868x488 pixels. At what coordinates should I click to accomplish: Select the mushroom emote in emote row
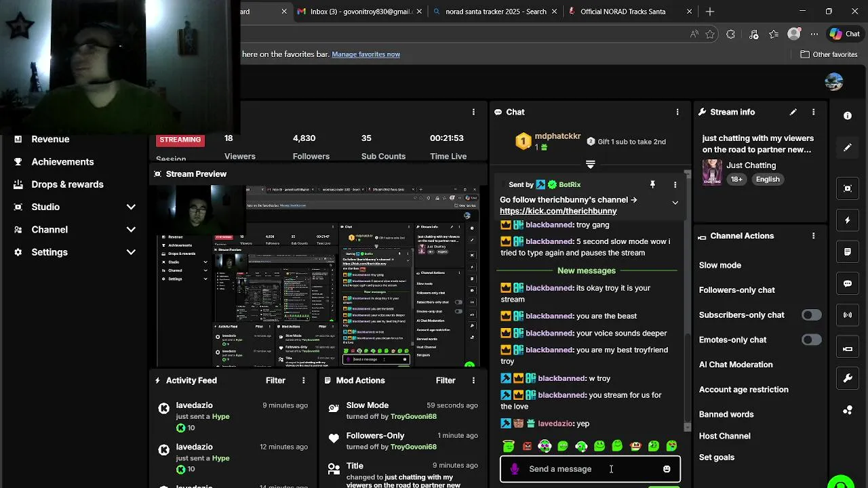pyautogui.click(x=635, y=446)
